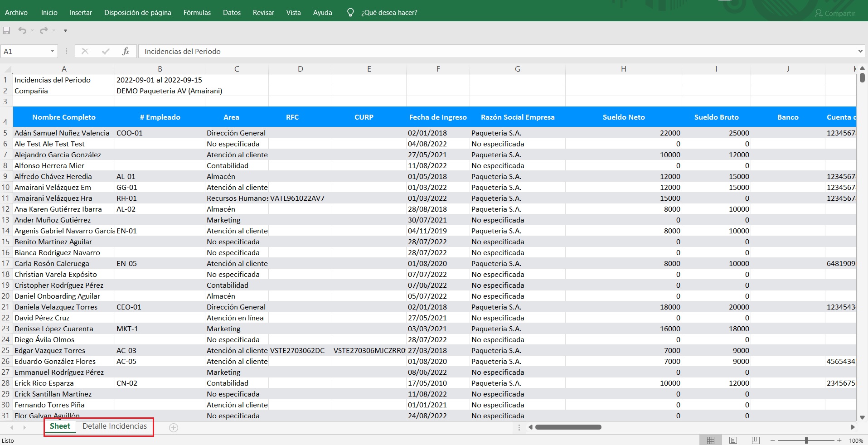This screenshot has width=868, height=445.
Task: Click the vertical scrollbar up arrow
Action: [x=863, y=68]
